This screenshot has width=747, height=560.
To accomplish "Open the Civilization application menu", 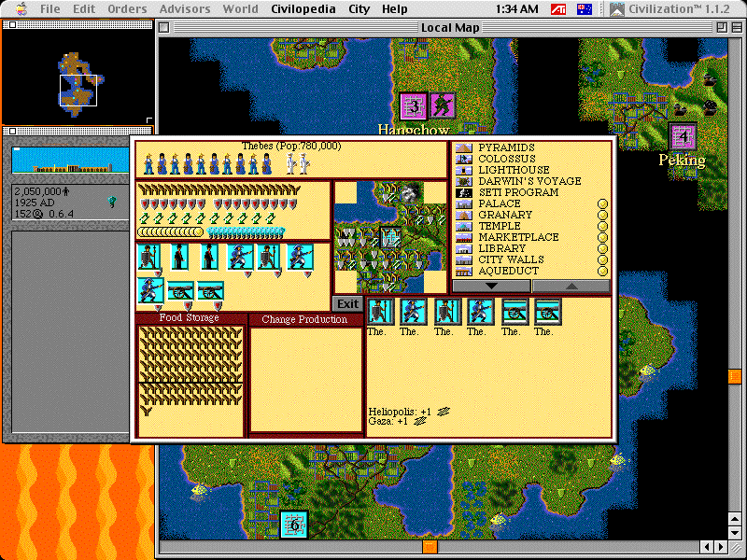I will tap(670, 9).
